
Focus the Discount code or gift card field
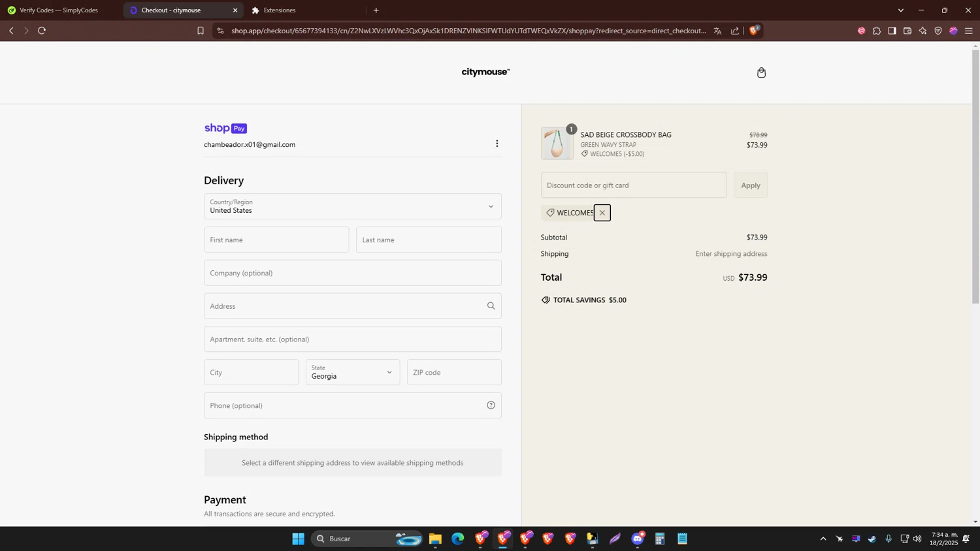click(x=634, y=185)
